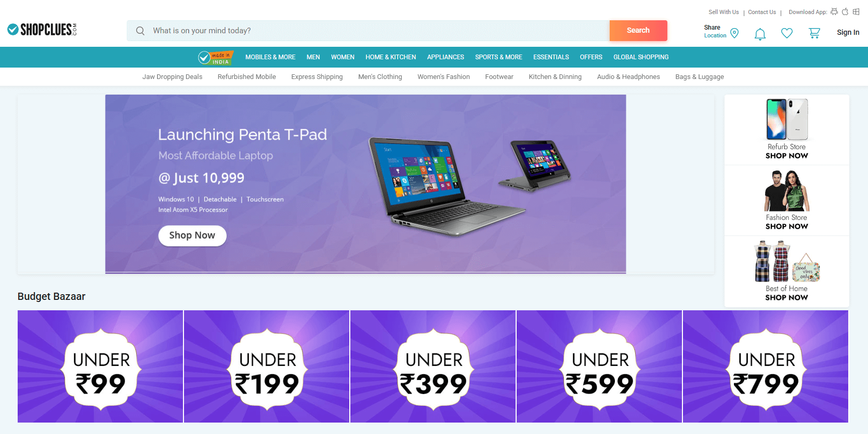Open the wishlist heart icon
868x434 pixels.
tap(787, 33)
